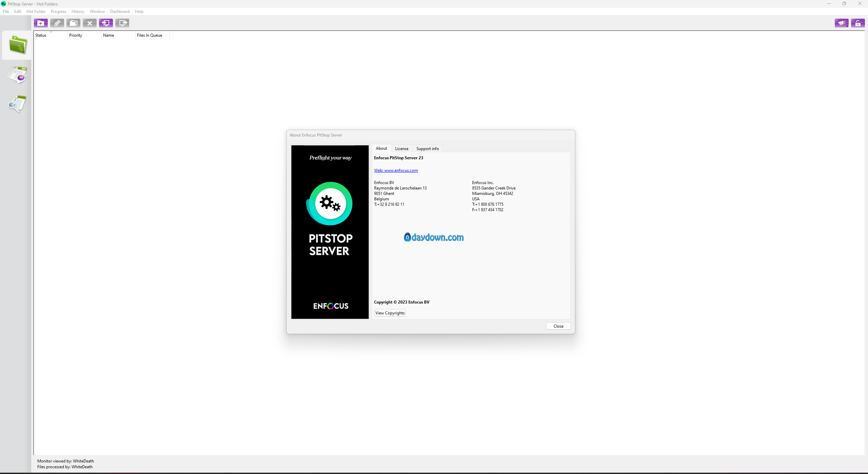
Task: Click the 'Raymonde de Larochelaan 13' address line
Action: pyautogui.click(x=400, y=188)
